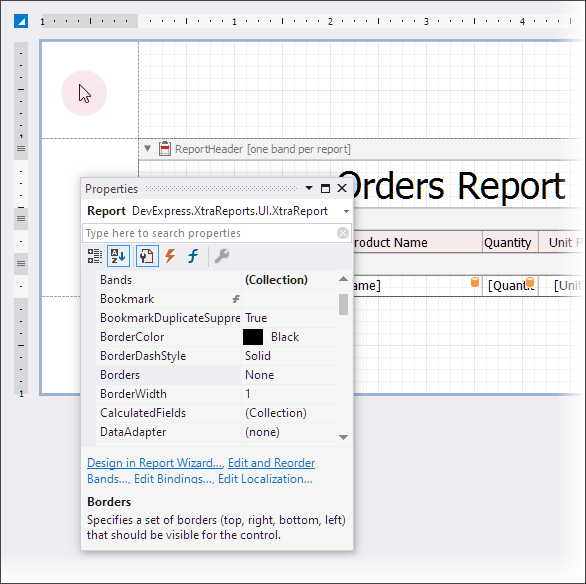Toggle the Property Pages view button
The image size is (586, 584).
147,256
